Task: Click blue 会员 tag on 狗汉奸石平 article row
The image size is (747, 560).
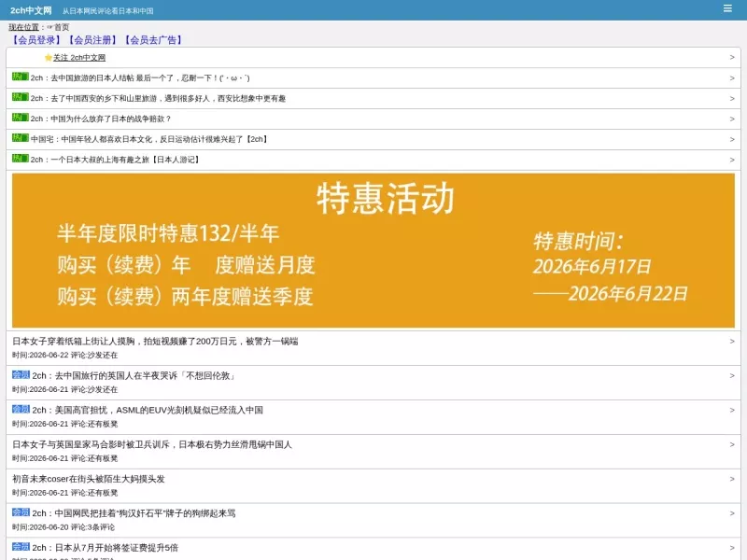Action: (x=21, y=512)
